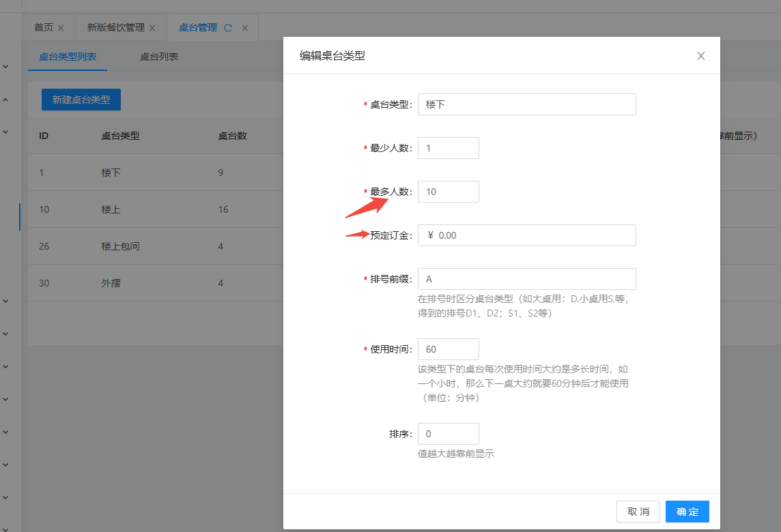Click ID 30 in the table
The height and width of the screenshot is (532, 781).
click(44, 283)
